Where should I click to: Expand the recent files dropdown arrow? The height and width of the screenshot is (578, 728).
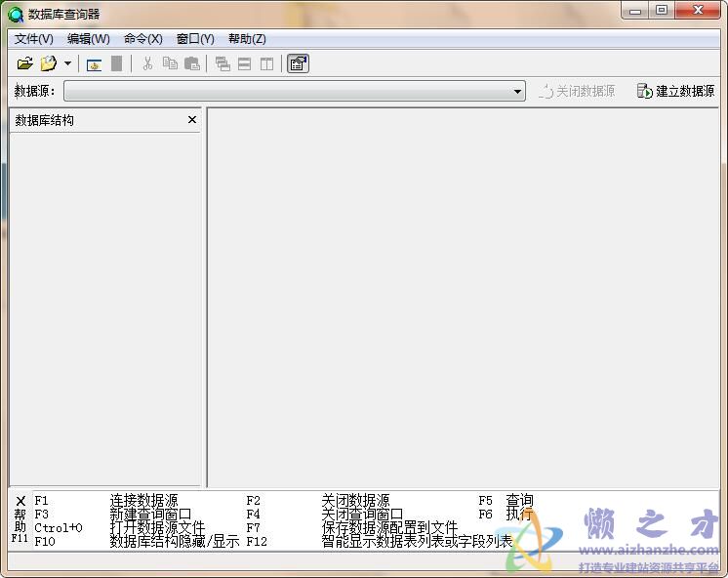click(x=67, y=63)
